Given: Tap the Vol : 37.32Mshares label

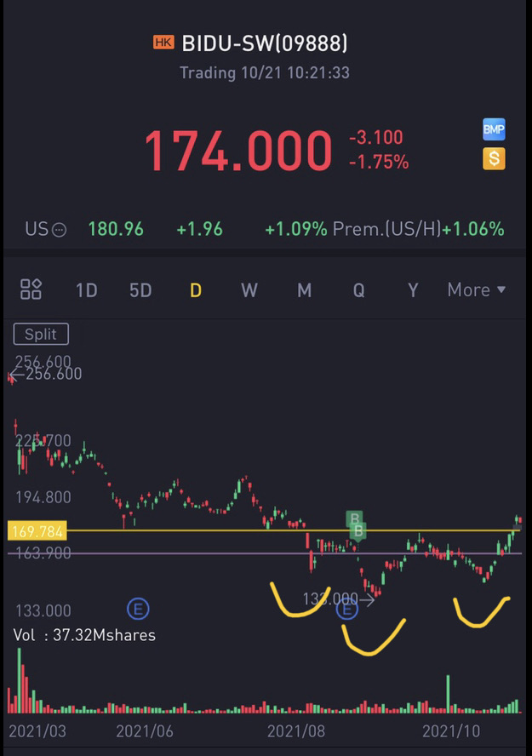Looking at the screenshot, I should (84, 635).
